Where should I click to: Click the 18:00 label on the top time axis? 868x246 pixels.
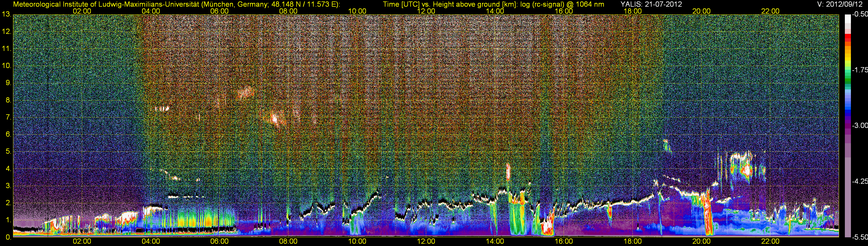pyautogui.click(x=632, y=11)
